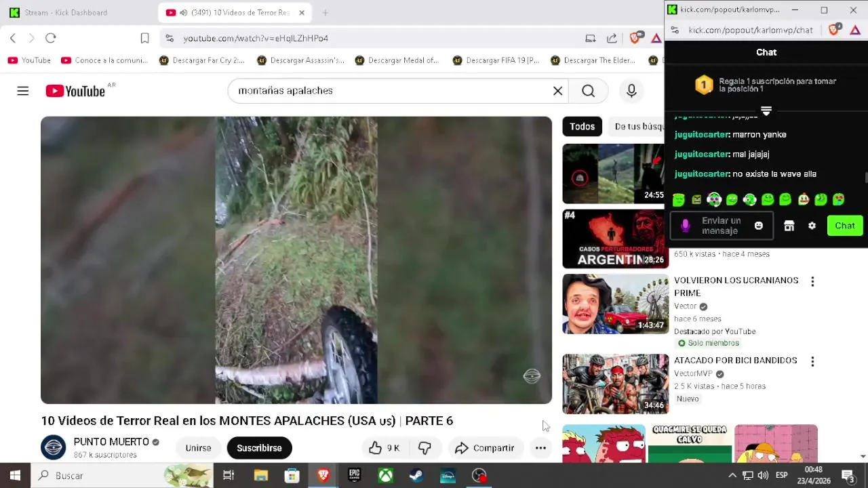Click the Unirse button

tap(198, 448)
